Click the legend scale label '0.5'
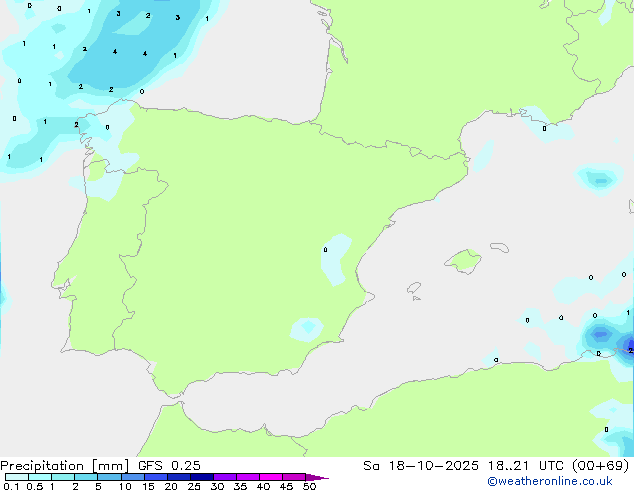634x490 pixels. tap(35, 486)
